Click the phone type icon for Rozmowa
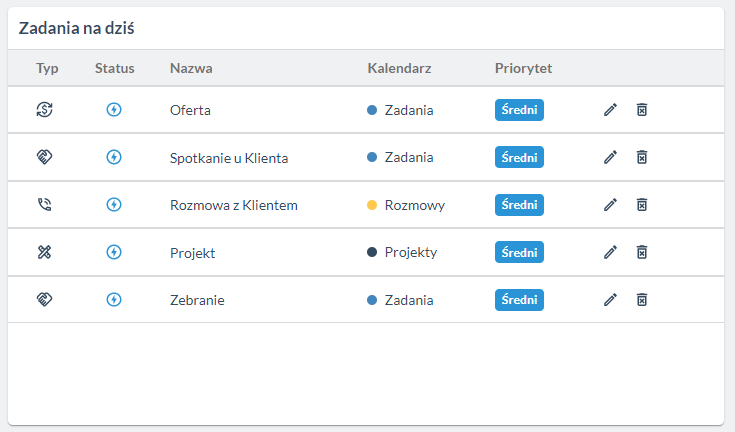 (x=45, y=205)
